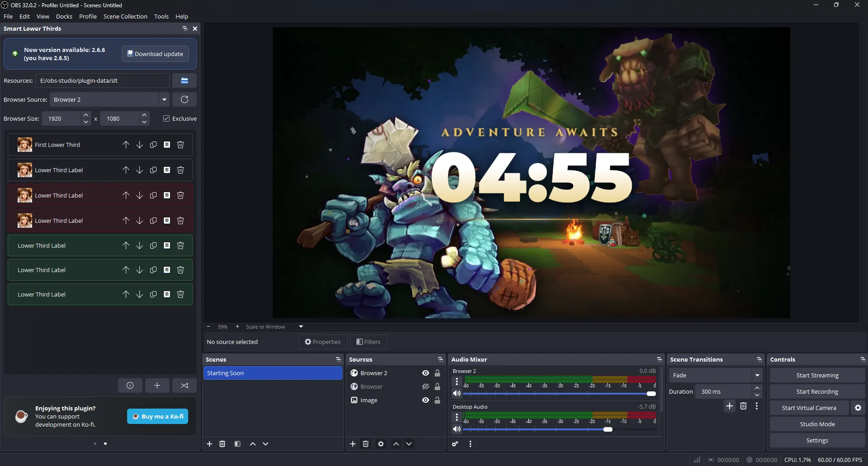Image resolution: width=868 pixels, height=466 pixels.
Task: Open the Browser Source dropdown
Action: coord(164,99)
